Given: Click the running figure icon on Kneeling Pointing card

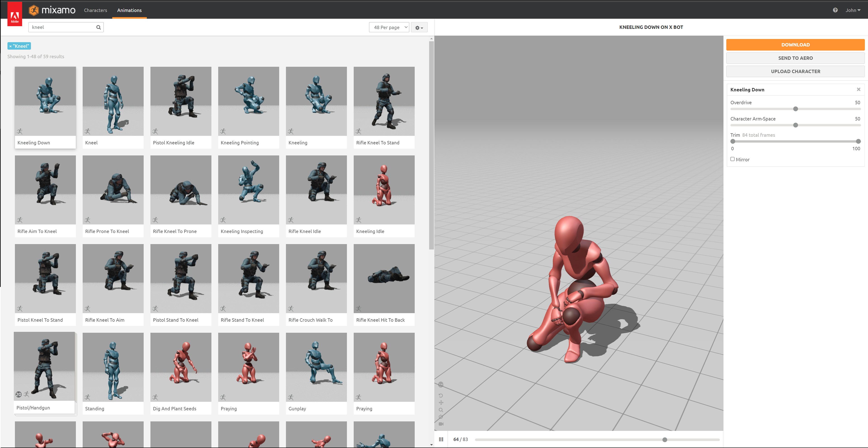Looking at the screenshot, I should (x=223, y=131).
